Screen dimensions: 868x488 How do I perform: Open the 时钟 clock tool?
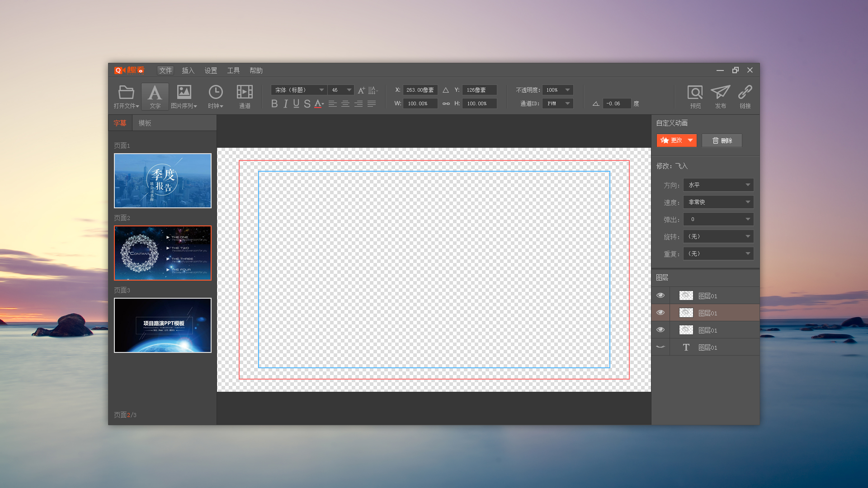point(216,97)
